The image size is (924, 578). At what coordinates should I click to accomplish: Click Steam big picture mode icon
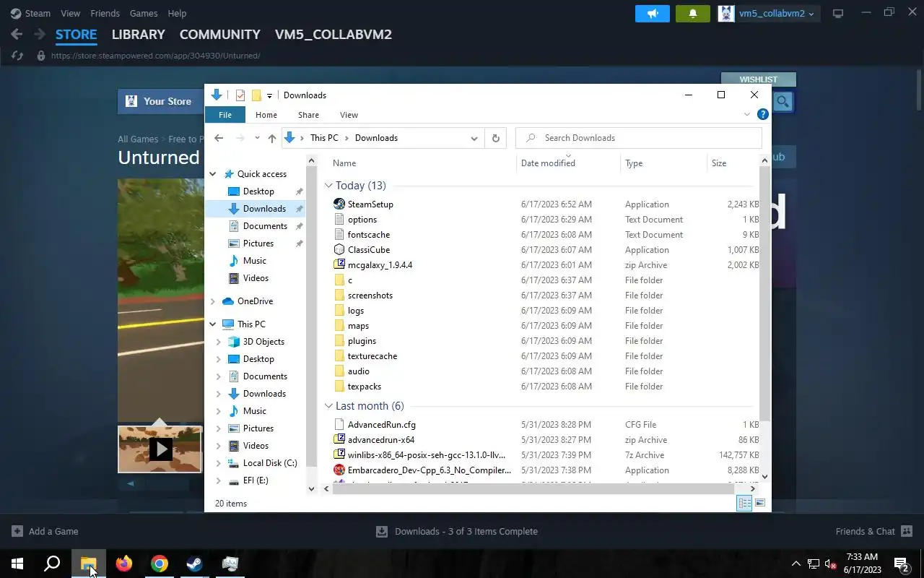click(x=838, y=14)
